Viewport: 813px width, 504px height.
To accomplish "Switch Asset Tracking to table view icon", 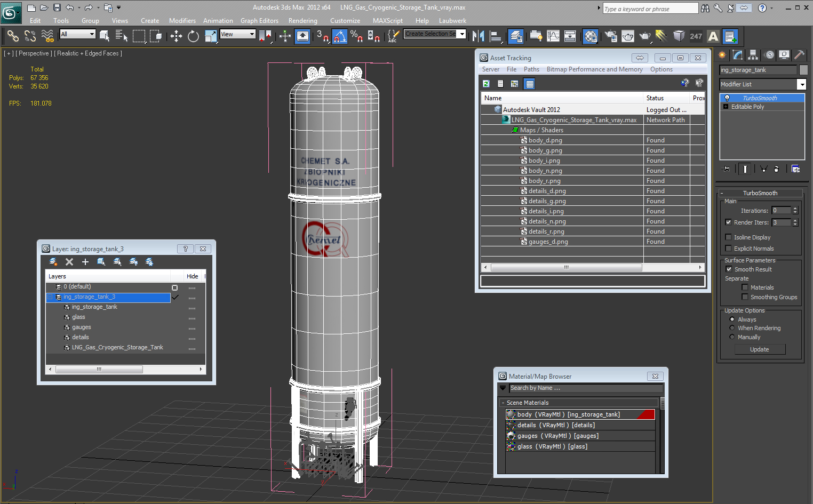I will point(529,84).
